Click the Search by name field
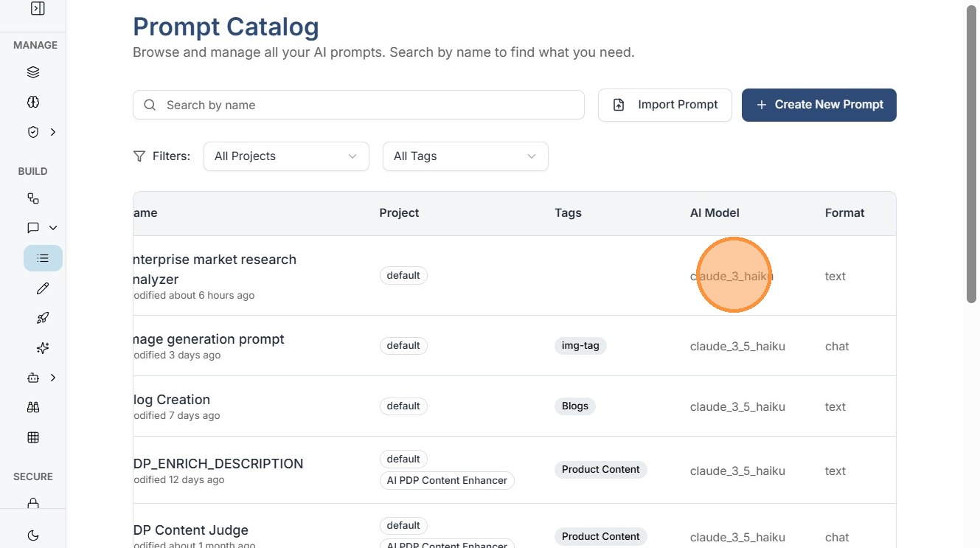Screen dimensions: 980x548 [358, 105]
